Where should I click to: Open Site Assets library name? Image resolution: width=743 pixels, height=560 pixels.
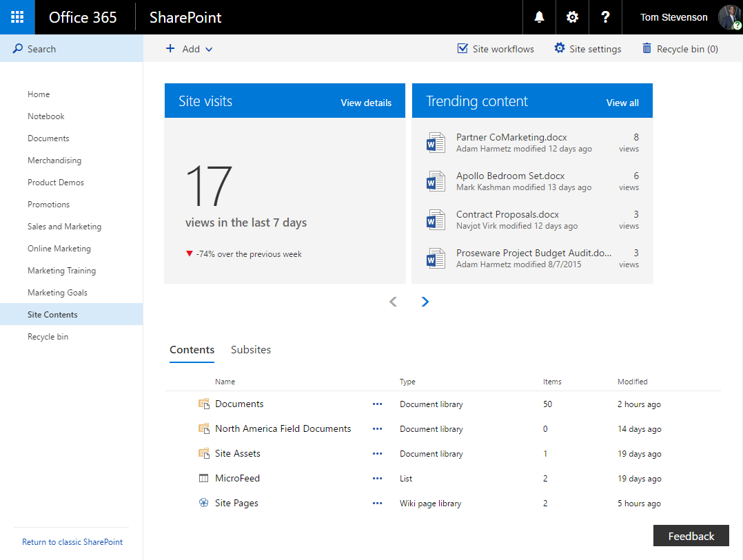click(237, 453)
